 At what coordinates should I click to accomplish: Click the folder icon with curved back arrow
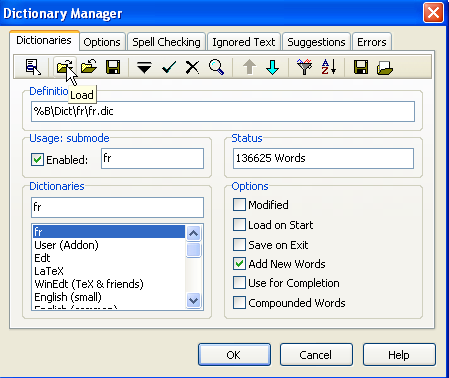click(89, 67)
